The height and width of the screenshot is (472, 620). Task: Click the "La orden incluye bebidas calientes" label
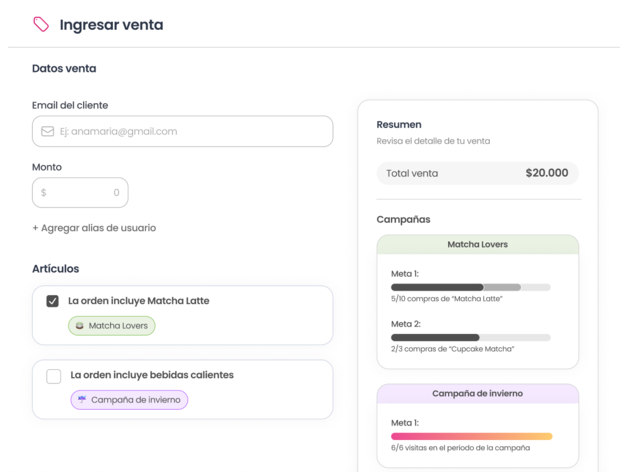(x=152, y=375)
